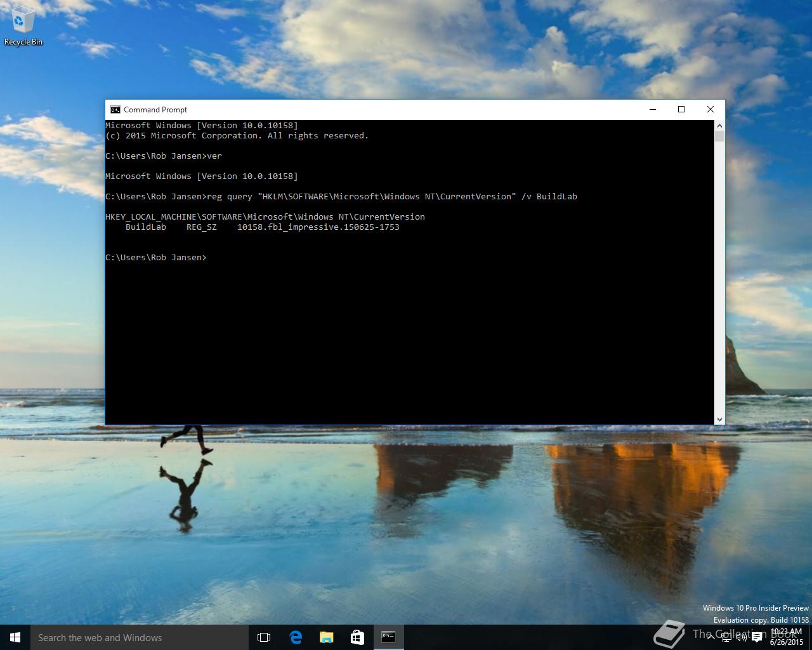
Task: Open the Action Center notifications icon
Action: point(757,637)
